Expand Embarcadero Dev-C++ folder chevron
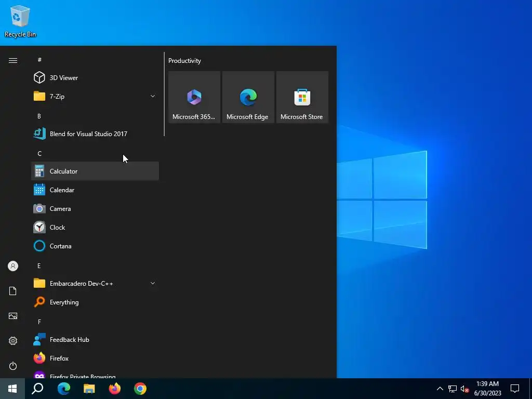 (153, 283)
